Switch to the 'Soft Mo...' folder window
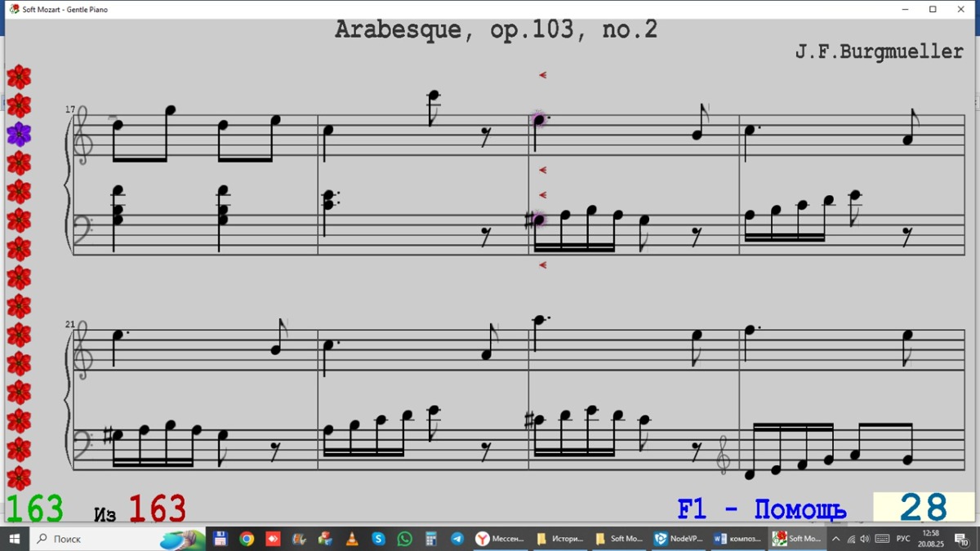The width and height of the screenshot is (980, 551). pyautogui.click(x=620, y=539)
